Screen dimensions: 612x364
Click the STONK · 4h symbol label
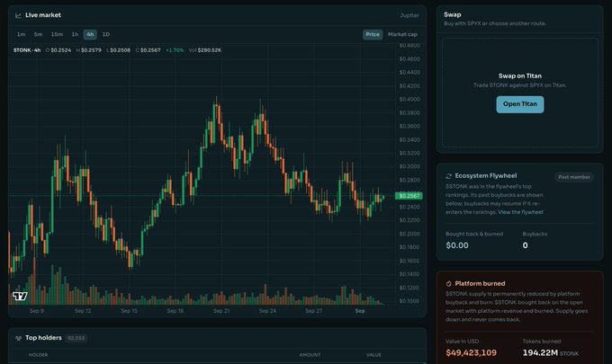[27, 50]
